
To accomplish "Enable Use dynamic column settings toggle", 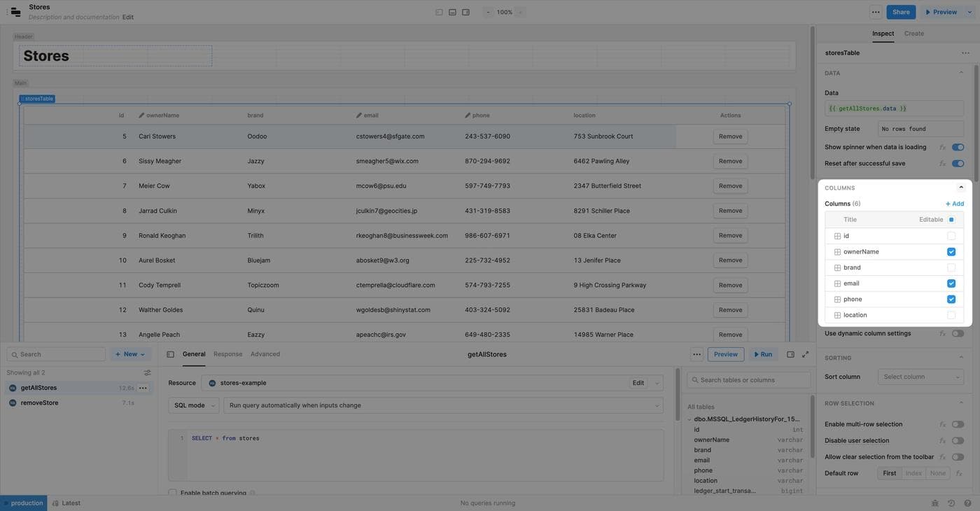I will click(957, 334).
